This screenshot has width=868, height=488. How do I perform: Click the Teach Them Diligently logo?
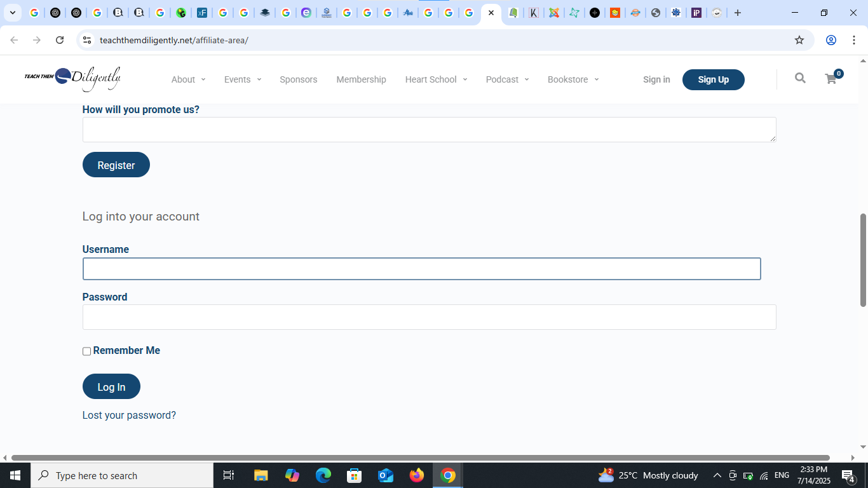click(x=72, y=79)
